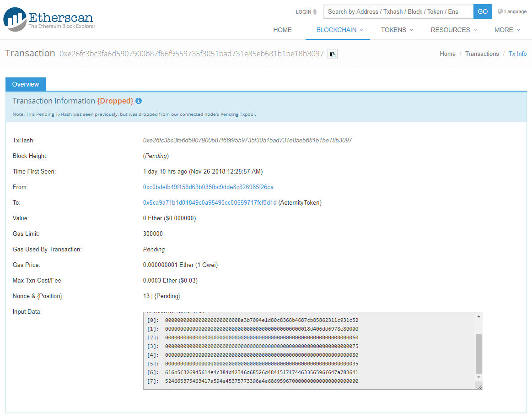Click the AeternityToken label text

(x=300, y=203)
